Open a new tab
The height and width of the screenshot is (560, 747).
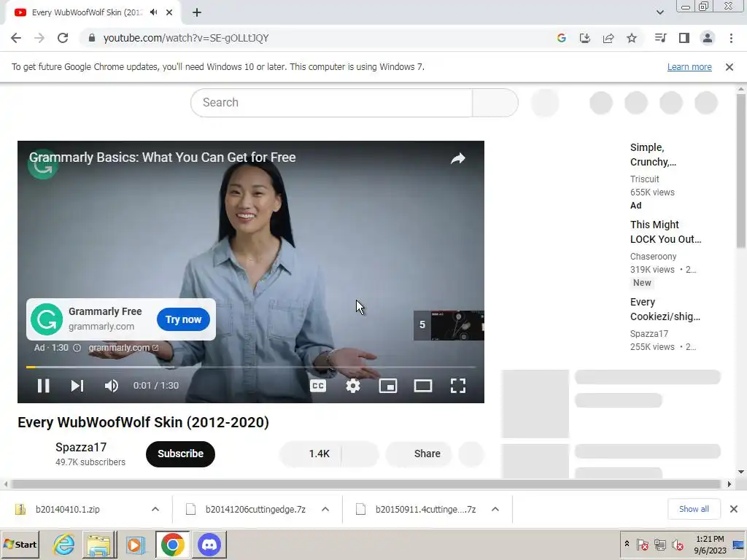click(197, 12)
